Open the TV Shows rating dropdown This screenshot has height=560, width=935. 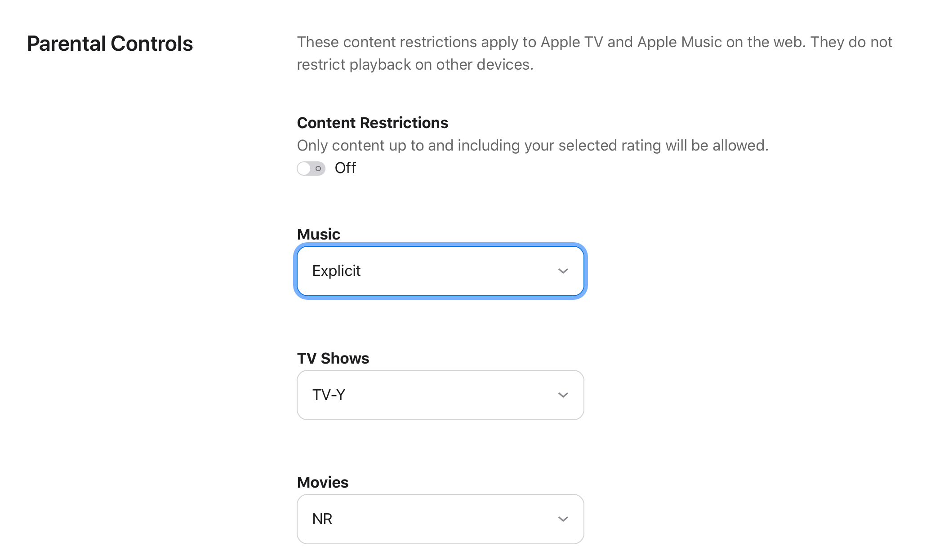pyautogui.click(x=441, y=395)
